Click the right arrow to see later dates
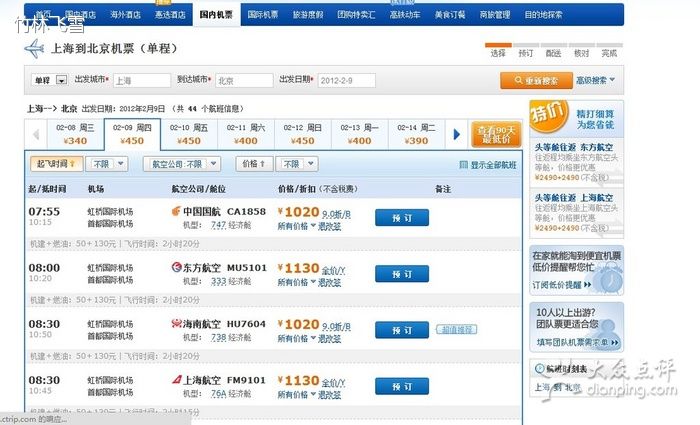This screenshot has width=700, height=425. 457,134
